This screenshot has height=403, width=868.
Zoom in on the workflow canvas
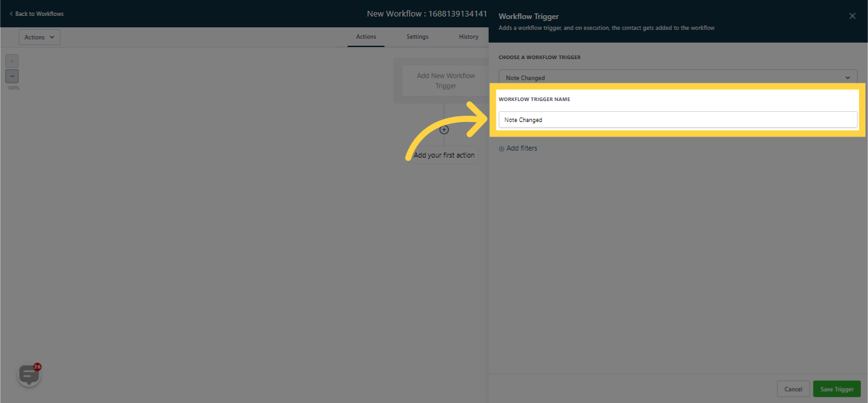click(11, 60)
